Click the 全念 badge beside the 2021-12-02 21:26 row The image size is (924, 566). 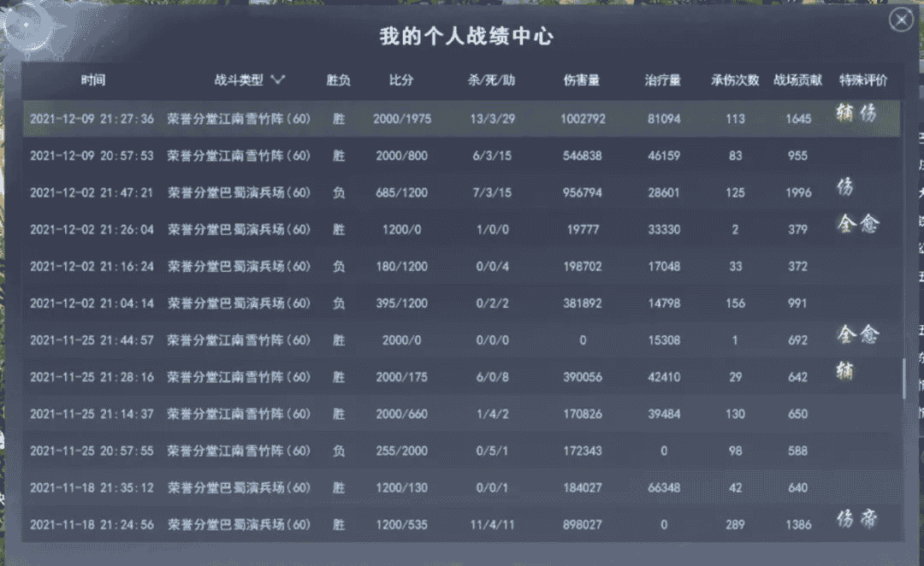point(856,225)
